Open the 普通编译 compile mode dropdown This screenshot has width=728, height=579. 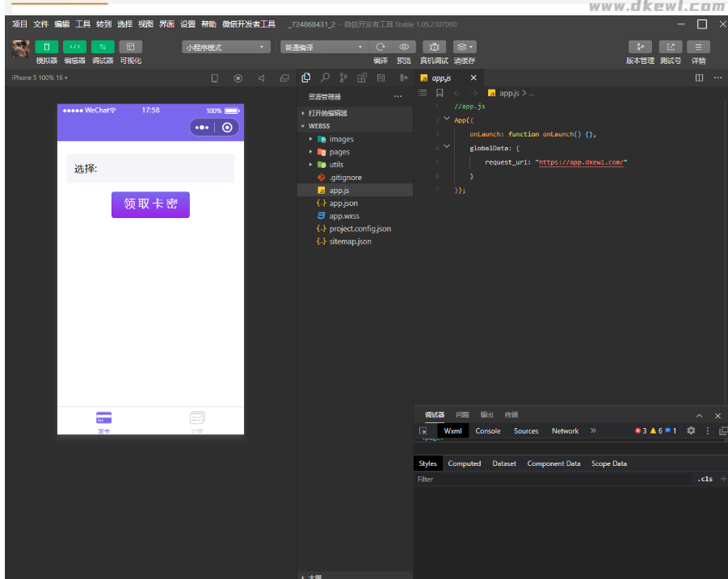[x=323, y=48]
